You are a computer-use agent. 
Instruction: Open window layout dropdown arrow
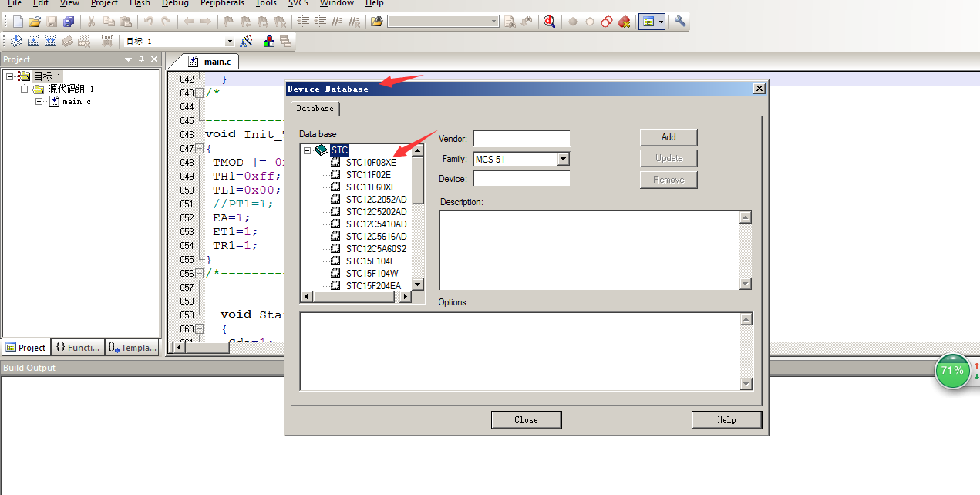[x=661, y=22]
